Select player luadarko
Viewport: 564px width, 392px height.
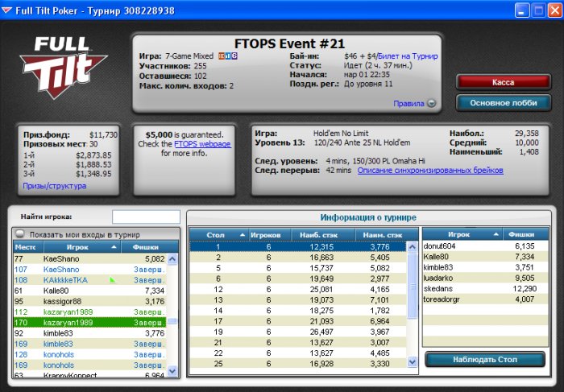click(x=486, y=278)
